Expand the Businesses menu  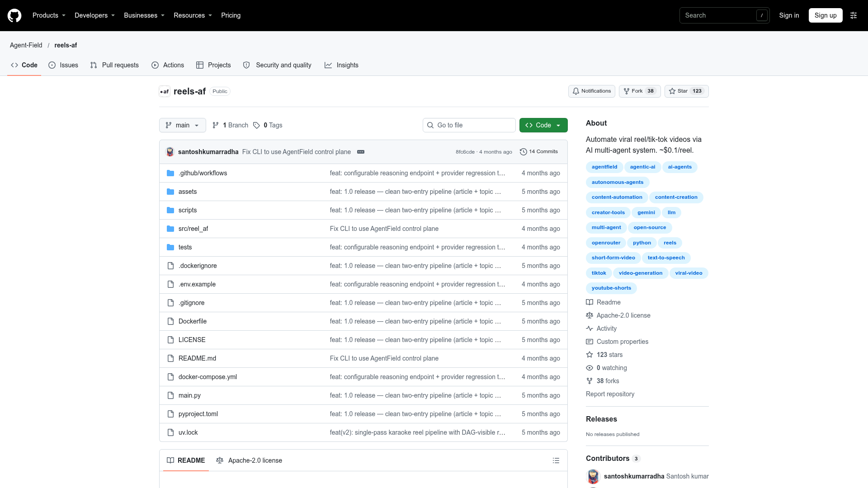[144, 15]
